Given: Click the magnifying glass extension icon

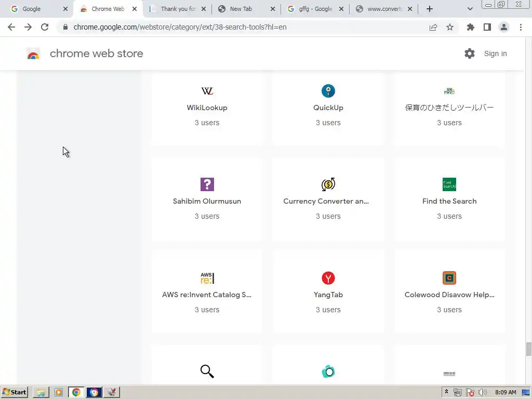Looking at the screenshot, I should tap(207, 371).
